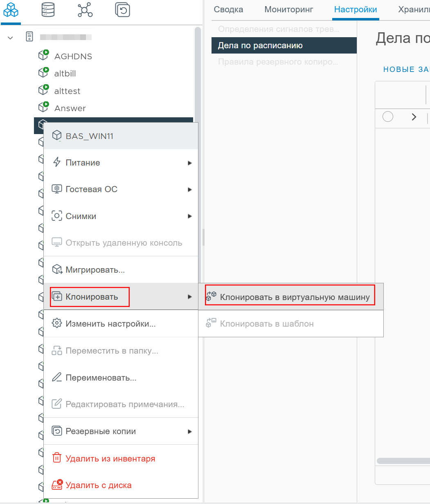Open the hosts and clusters inventory view icon
Viewport: 430px width, 504px height.
11,10
